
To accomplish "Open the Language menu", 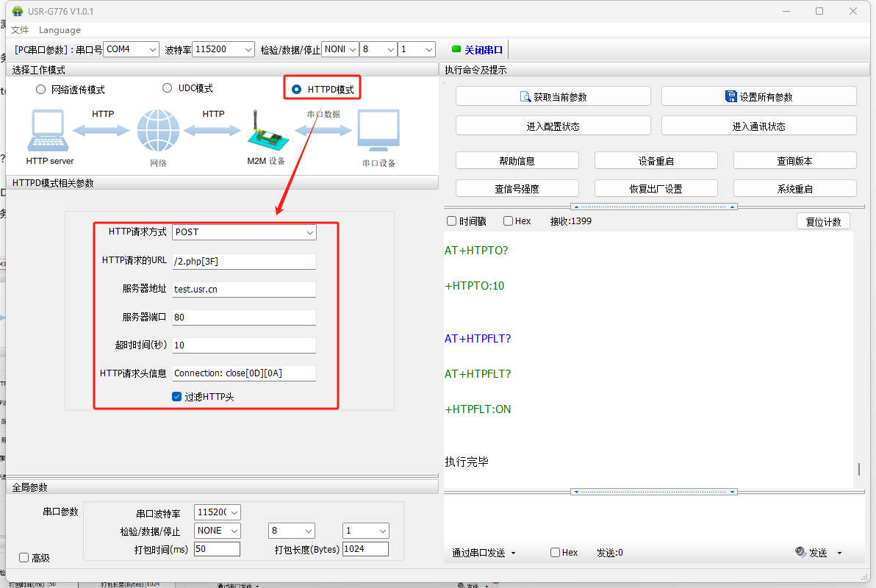I will (x=60, y=30).
